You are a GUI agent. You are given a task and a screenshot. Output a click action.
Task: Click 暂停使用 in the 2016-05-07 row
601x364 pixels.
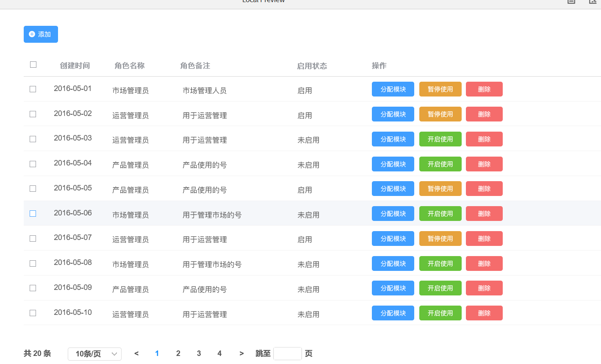click(x=440, y=239)
